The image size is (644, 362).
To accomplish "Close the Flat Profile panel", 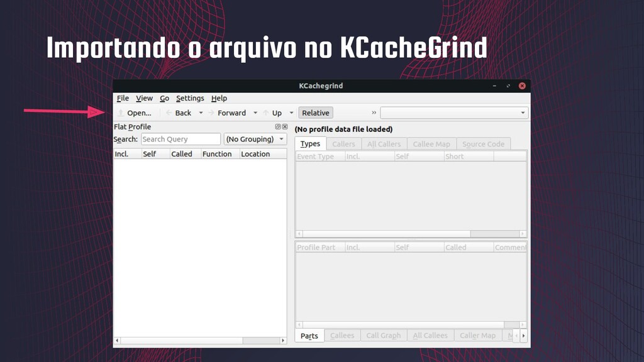I will [x=285, y=127].
